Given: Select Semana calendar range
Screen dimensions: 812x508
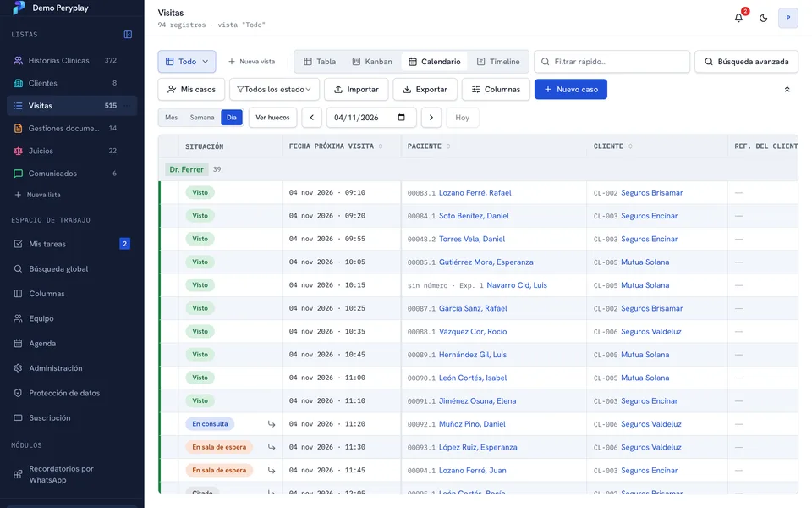Looking at the screenshot, I should click(x=202, y=118).
